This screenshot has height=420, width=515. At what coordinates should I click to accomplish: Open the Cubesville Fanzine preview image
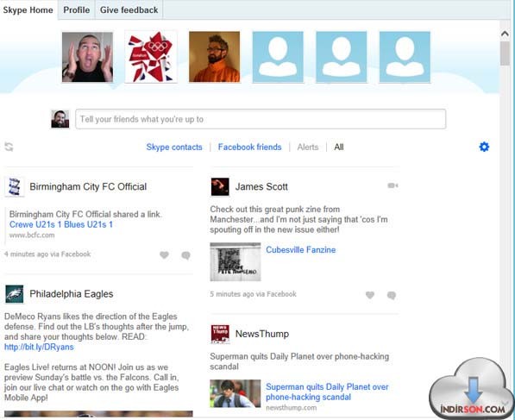point(236,262)
